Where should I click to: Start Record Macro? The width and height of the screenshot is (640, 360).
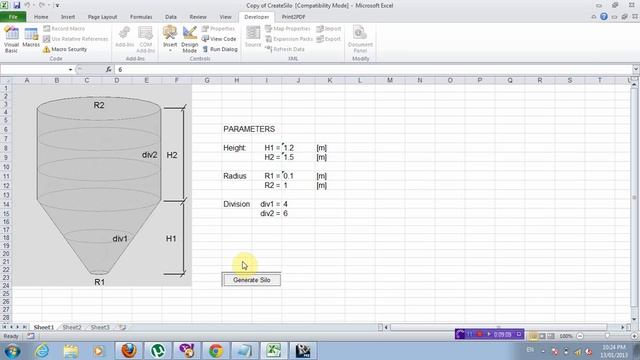[x=64, y=29]
